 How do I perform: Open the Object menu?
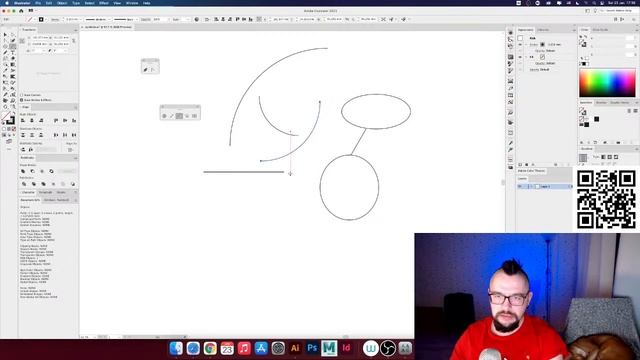(x=62, y=3)
